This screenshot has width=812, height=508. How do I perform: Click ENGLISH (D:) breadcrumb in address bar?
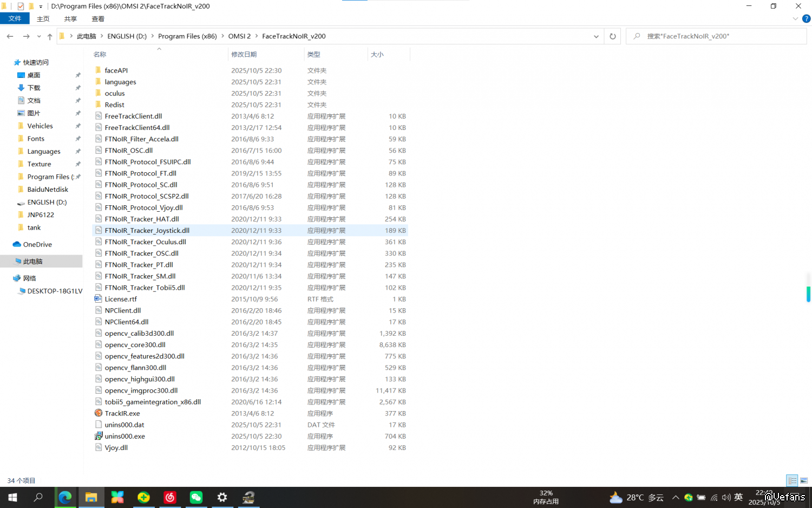click(127, 36)
